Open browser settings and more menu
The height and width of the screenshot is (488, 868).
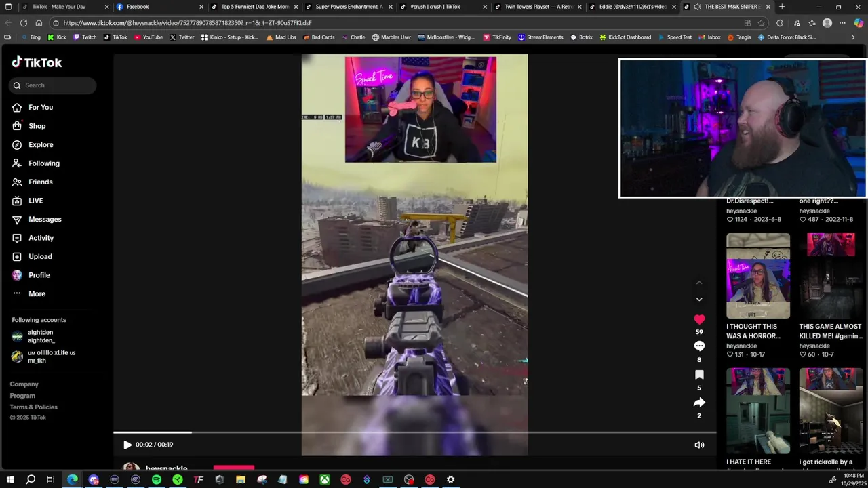click(842, 23)
